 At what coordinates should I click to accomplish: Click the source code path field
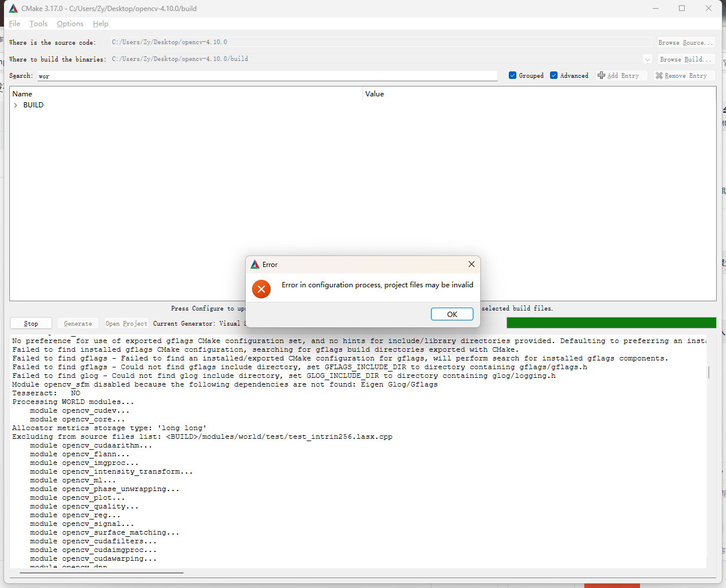(x=381, y=42)
